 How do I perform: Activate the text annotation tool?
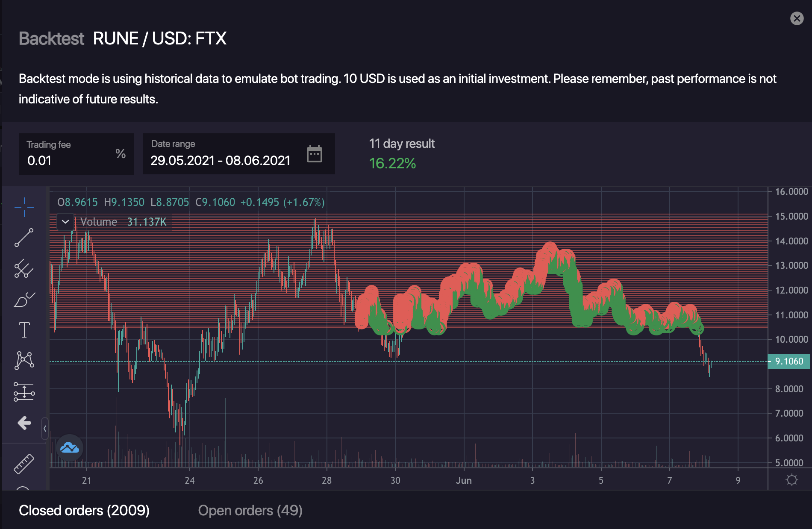pyautogui.click(x=24, y=330)
